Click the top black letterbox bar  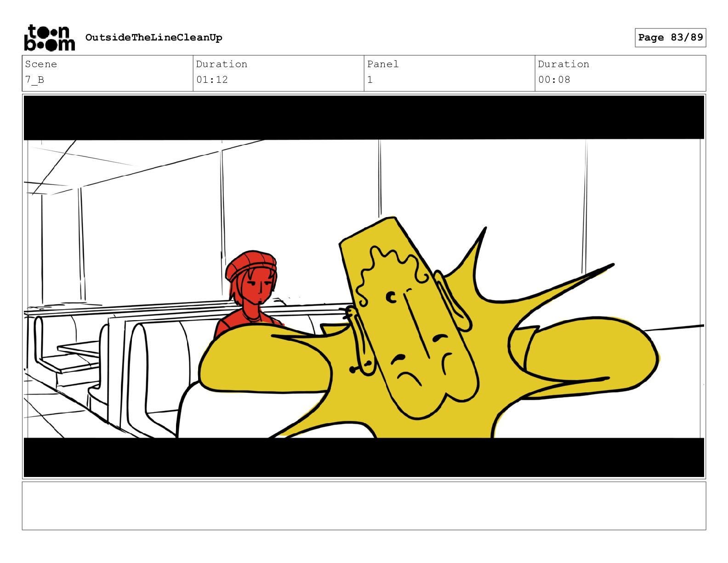[364, 117]
